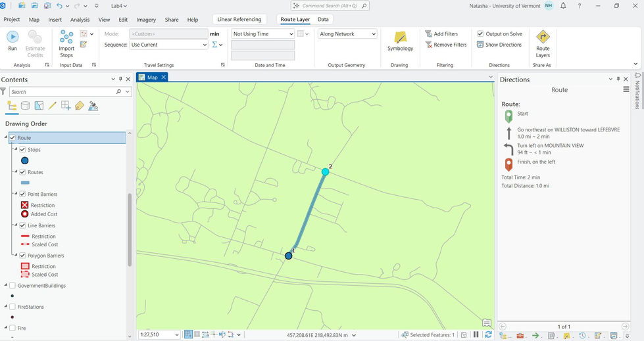Click the Accumulate sigma icon
The height and width of the screenshot is (341, 644).
pos(215,45)
